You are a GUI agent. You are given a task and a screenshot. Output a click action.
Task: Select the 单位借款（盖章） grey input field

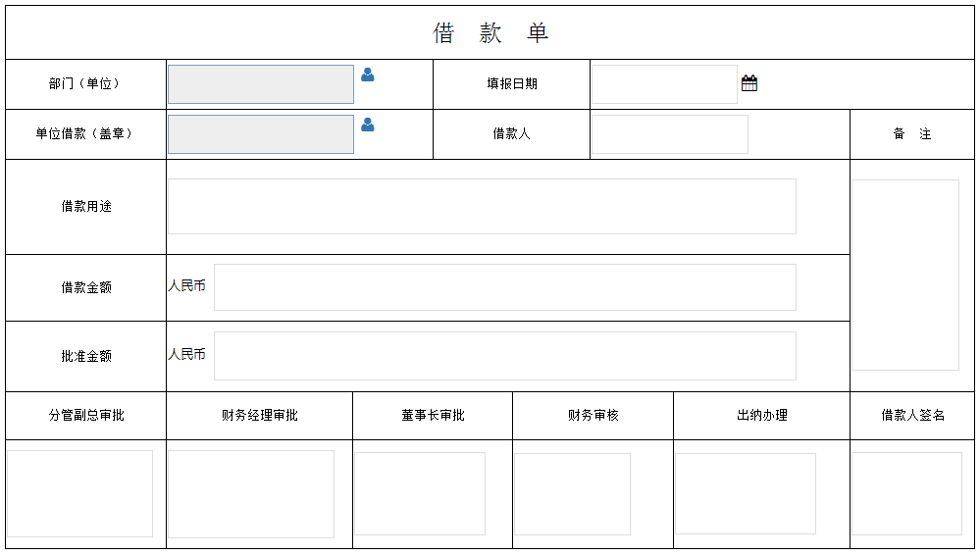click(x=261, y=134)
